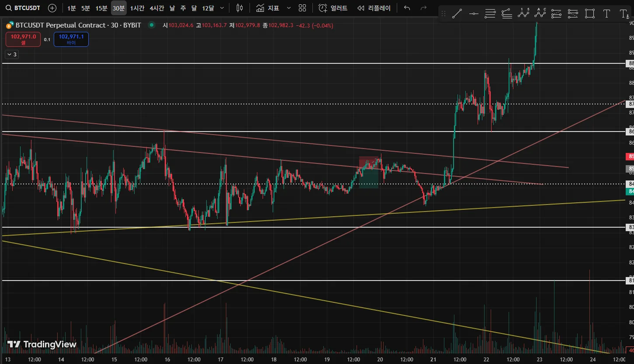Click the red price label on the price axis
Image resolution: width=634 pixels, height=364 pixels.
631,156
